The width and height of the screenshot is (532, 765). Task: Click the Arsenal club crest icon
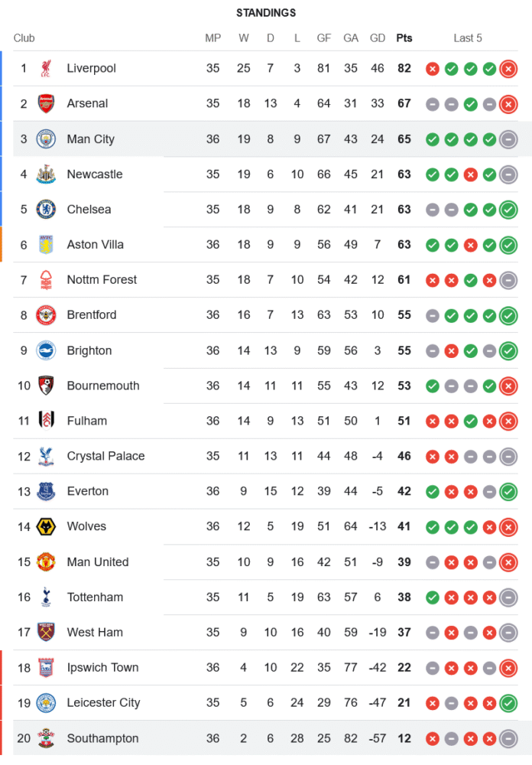tap(46, 103)
